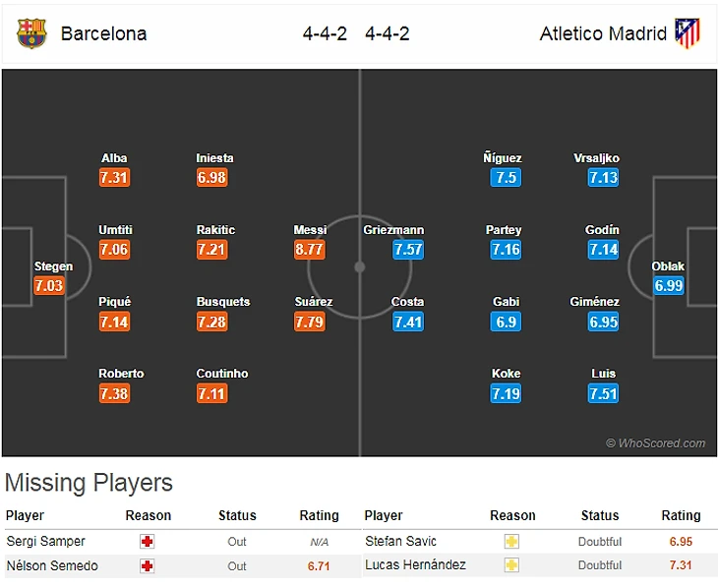Select Coutinho's 7.11 rating badge
This screenshot has height=588, width=718.
pyautogui.click(x=211, y=393)
